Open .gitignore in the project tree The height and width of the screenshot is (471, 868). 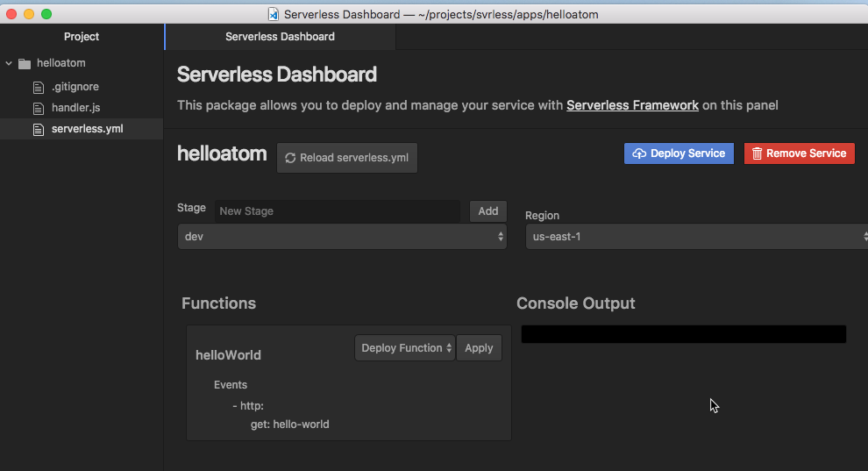75,87
